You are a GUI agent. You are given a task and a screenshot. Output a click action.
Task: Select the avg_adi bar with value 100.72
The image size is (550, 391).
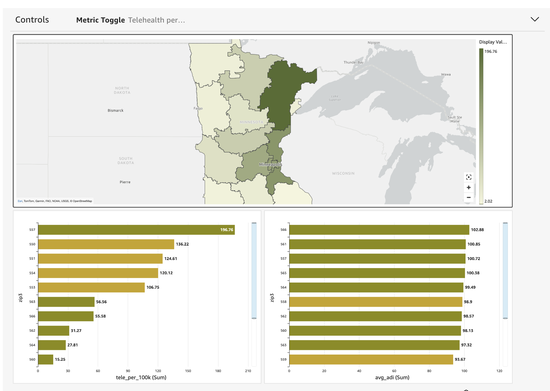(377, 259)
